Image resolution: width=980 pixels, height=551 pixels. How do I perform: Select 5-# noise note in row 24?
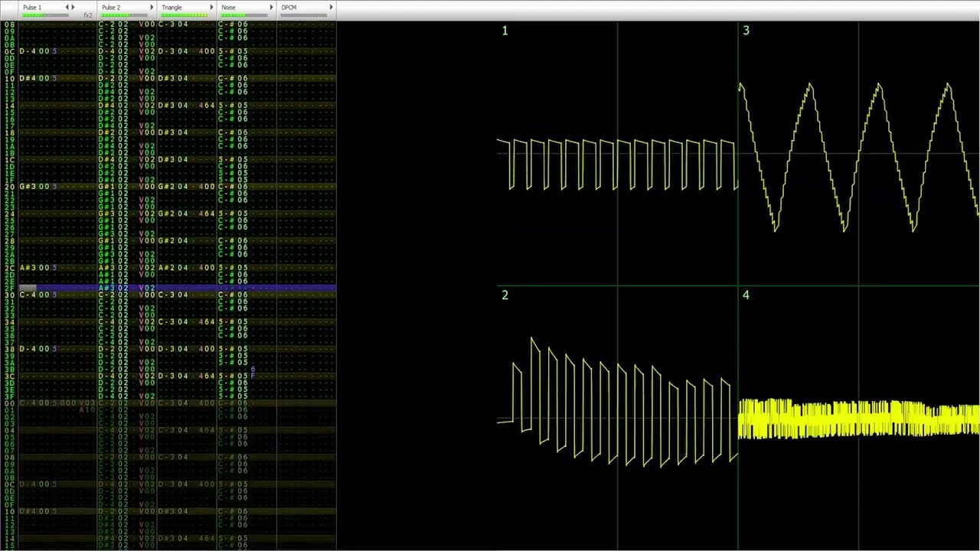226,214
